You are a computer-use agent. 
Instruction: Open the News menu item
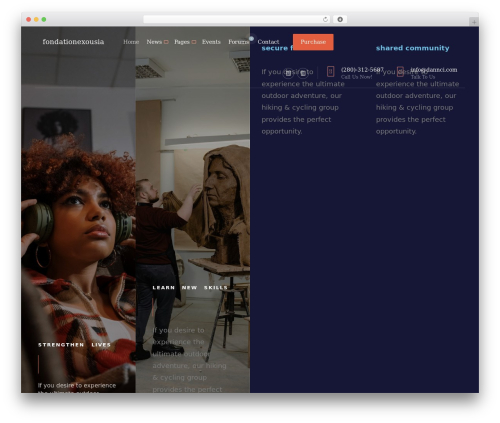point(154,42)
